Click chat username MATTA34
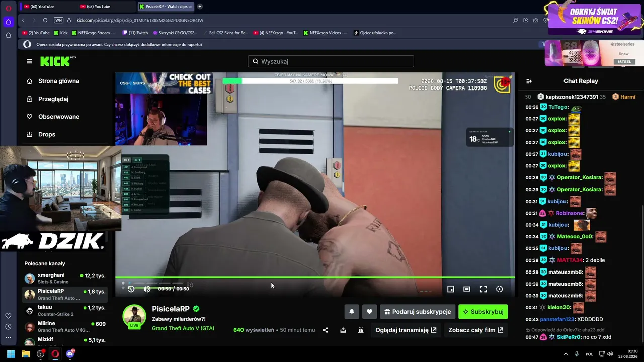Image resolution: width=644 pixels, height=362 pixels. [x=570, y=260]
